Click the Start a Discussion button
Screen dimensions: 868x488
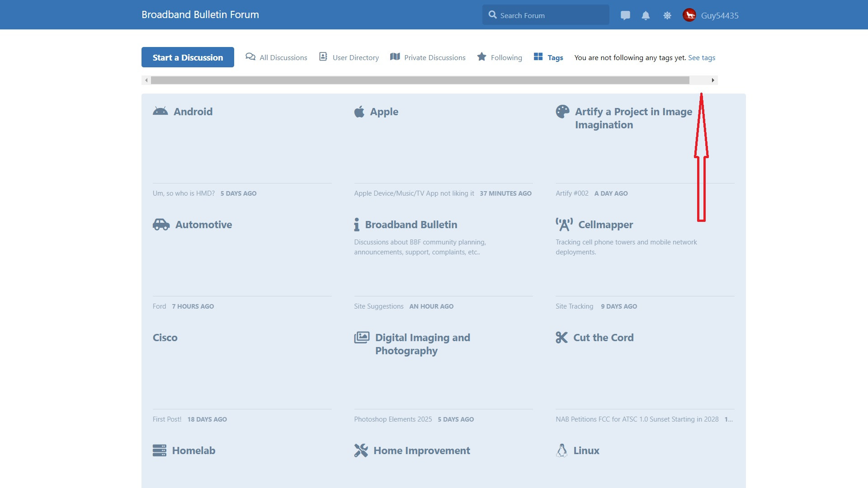tap(188, 57)
